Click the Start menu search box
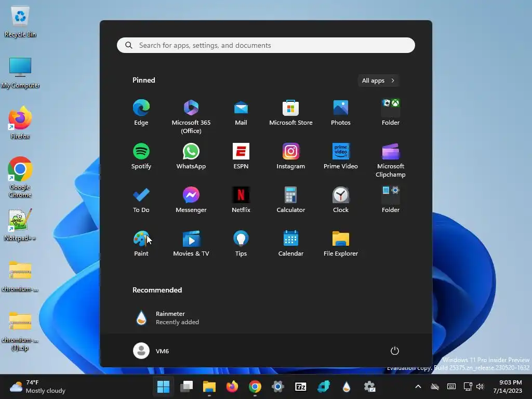 [x=266, y=45]
